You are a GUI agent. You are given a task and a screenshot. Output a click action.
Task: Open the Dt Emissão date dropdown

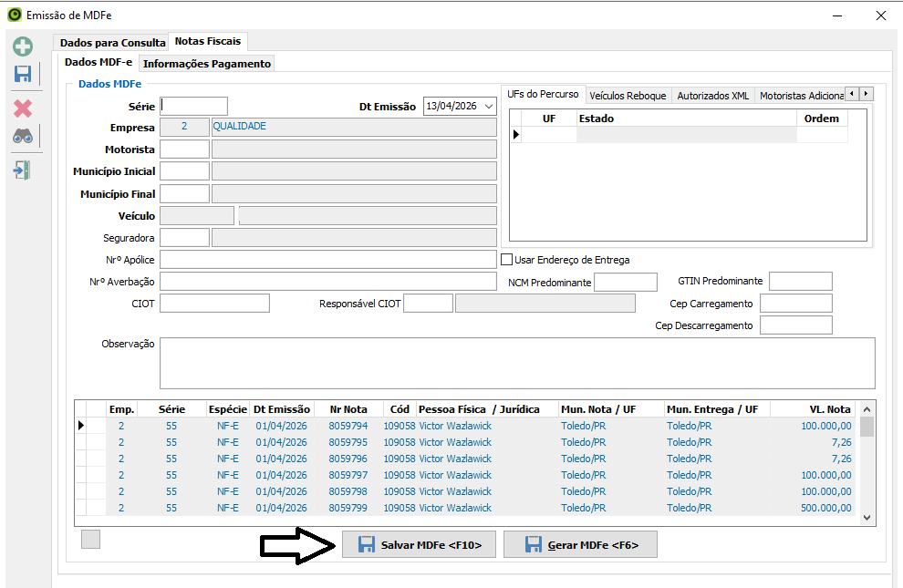[x=489, y=107]
